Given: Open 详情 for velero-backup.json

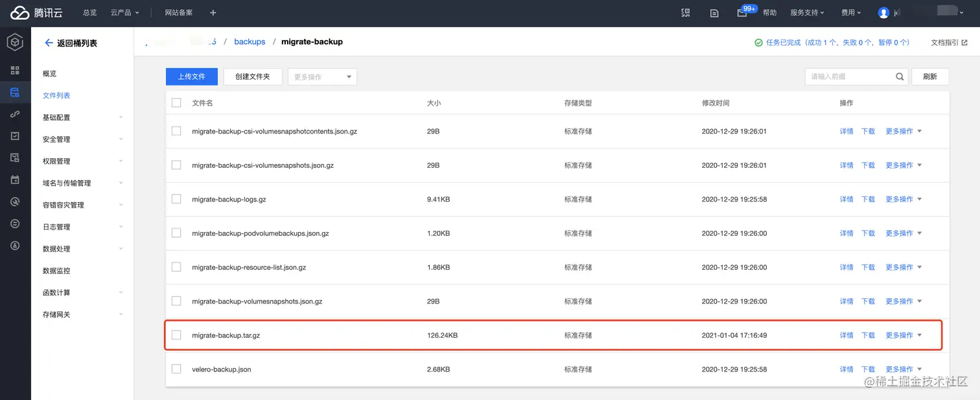Looking at the screenshot, I should coord(846,369).
